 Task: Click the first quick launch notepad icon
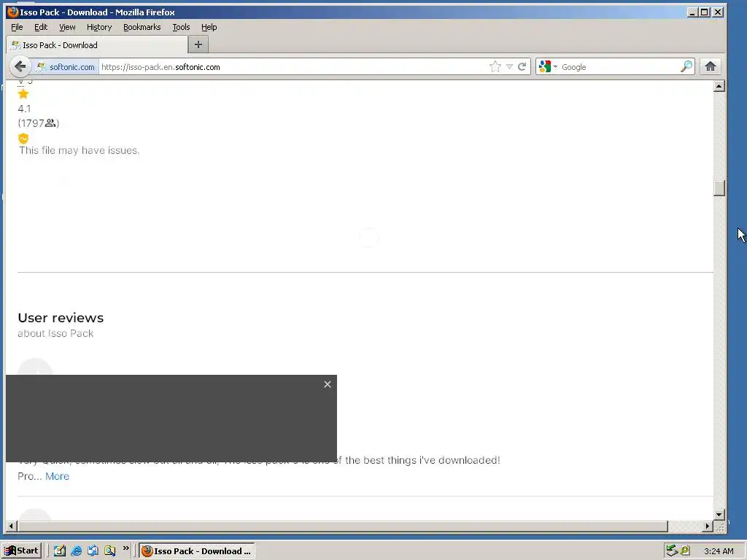tap(60, 551)
